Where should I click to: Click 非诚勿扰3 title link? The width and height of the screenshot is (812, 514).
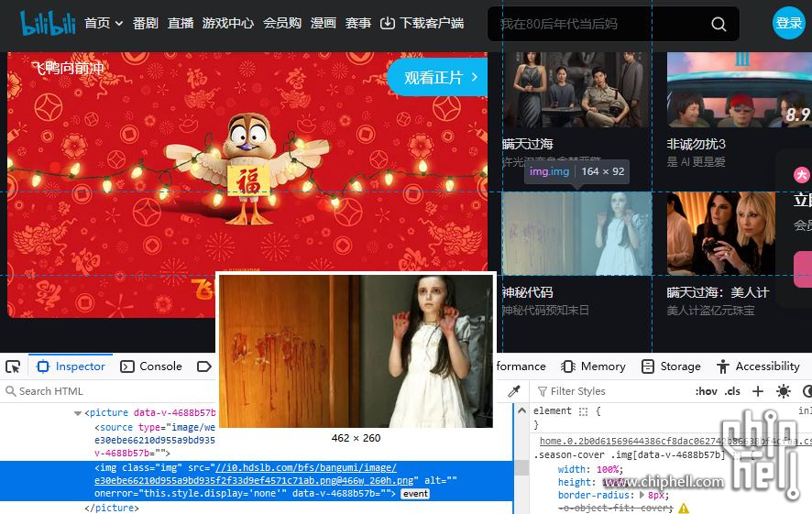click(696, 144)
